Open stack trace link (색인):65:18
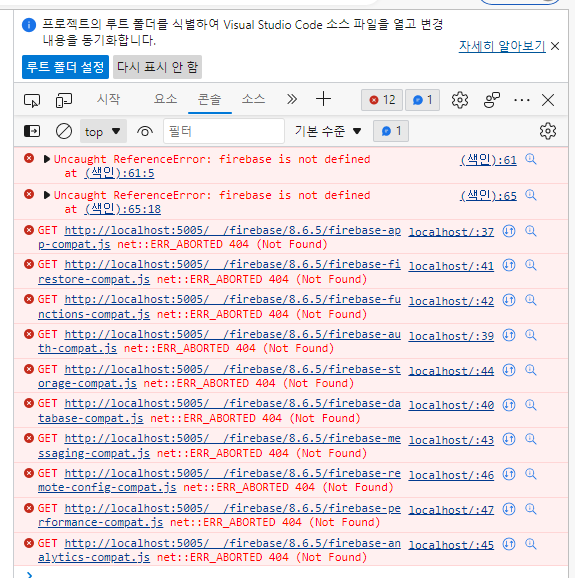The image size is (575, 578). tap(123, 209)
